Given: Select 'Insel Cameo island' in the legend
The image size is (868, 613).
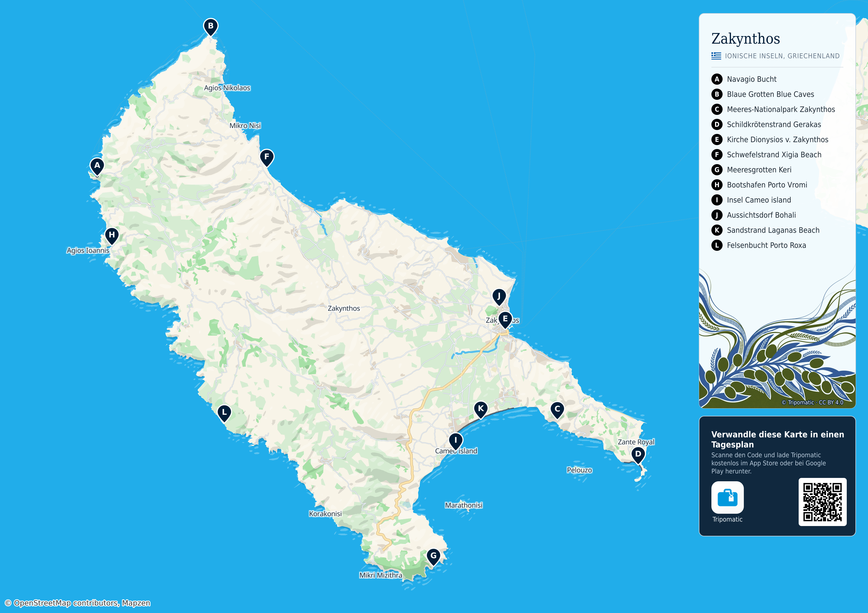Looking at the screenshot, I should [x=759, y=200].
